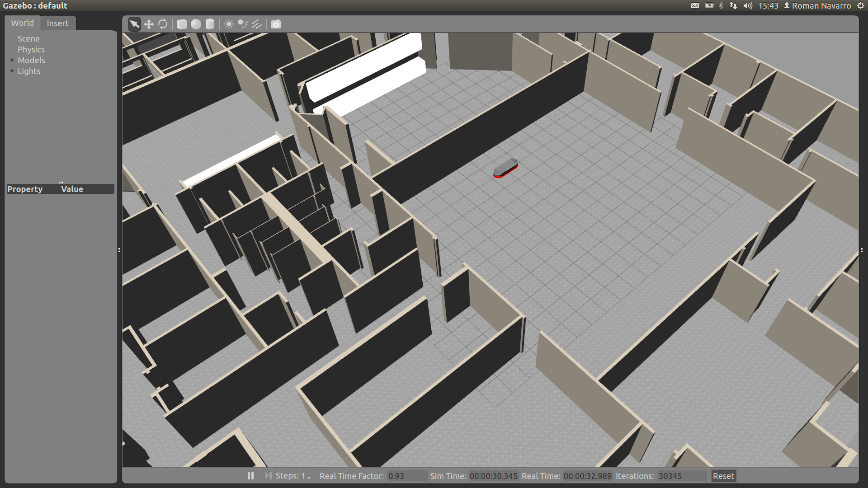Activate the translate mode tool

(149, 24)
